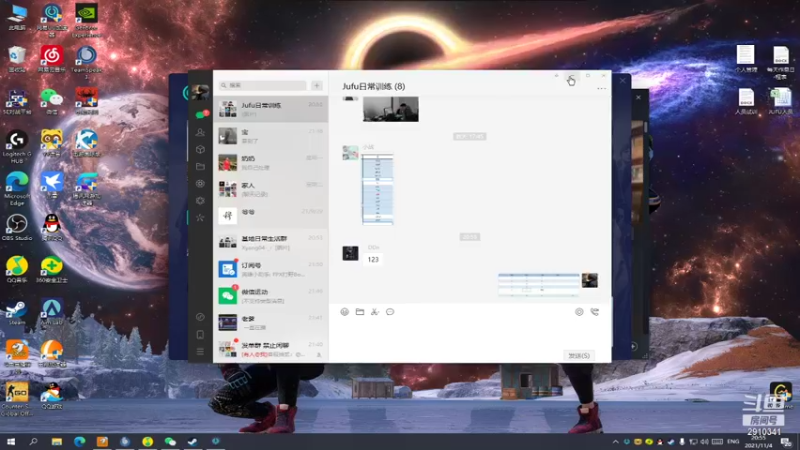Click the sender avatar beside '123' message
The height and width of the screenshot is (450, 800).
351,253
